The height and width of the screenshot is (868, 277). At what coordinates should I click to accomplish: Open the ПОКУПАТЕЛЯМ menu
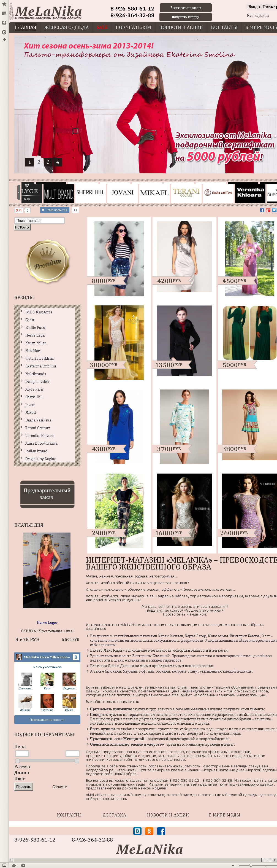[133, 27]
